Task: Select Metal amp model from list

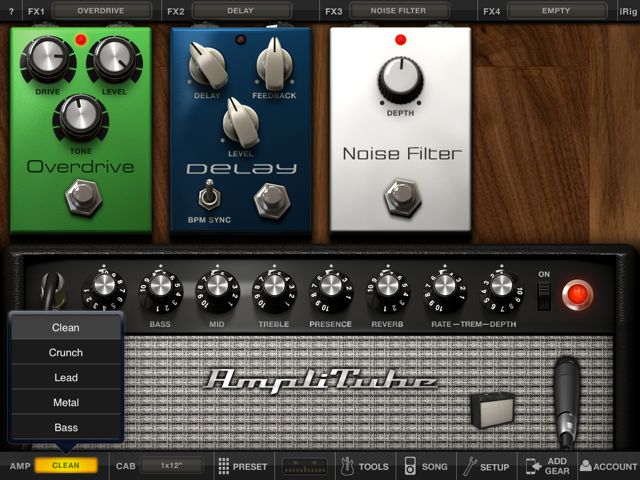Action: coord(66,402)
